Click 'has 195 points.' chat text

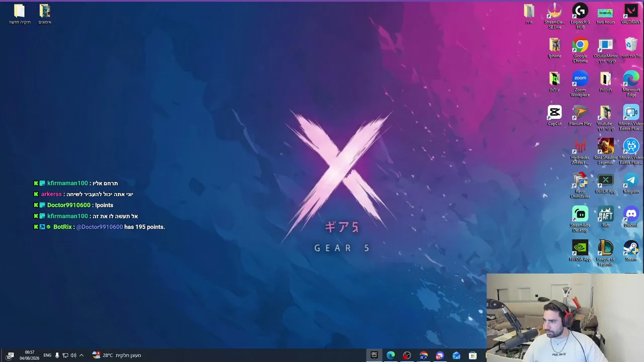point(144,227)
